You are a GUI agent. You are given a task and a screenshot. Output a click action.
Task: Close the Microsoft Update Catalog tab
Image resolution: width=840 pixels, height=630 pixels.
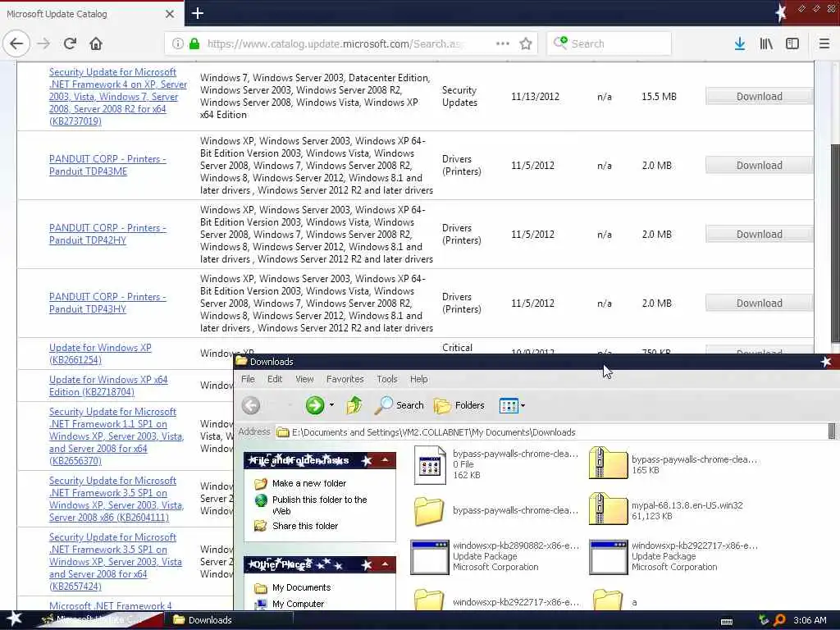[x=170, y=14]
